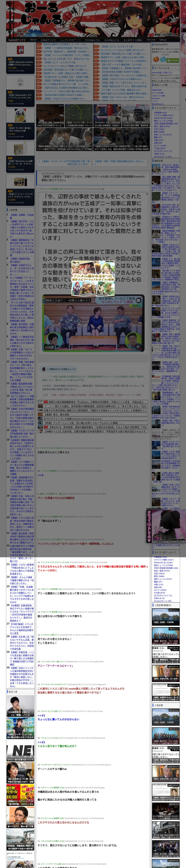Visit the 5ch.net menu link
This screenshot has width=186, height=868.
pyautogui.click(x=151, y=40)
